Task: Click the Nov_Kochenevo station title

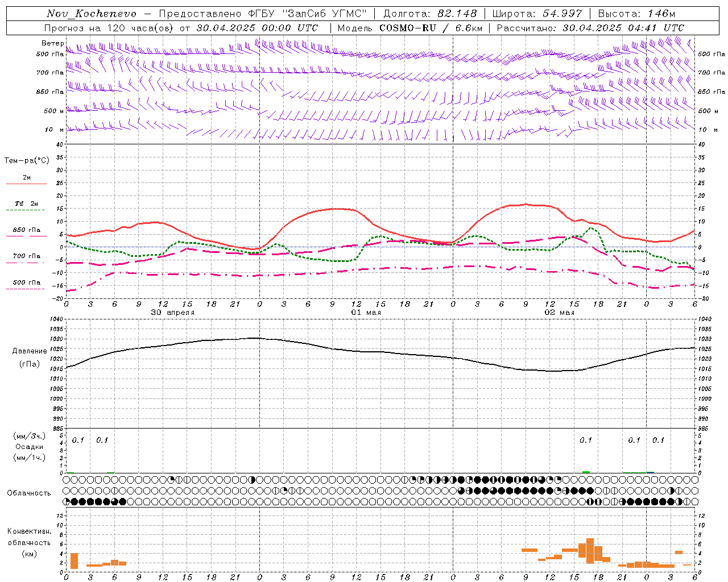Action: tap(92, 14)
